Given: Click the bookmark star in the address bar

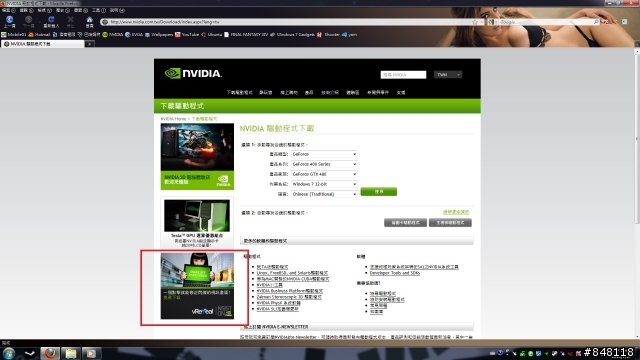Looking at the screenshot, I should [475, 22].
